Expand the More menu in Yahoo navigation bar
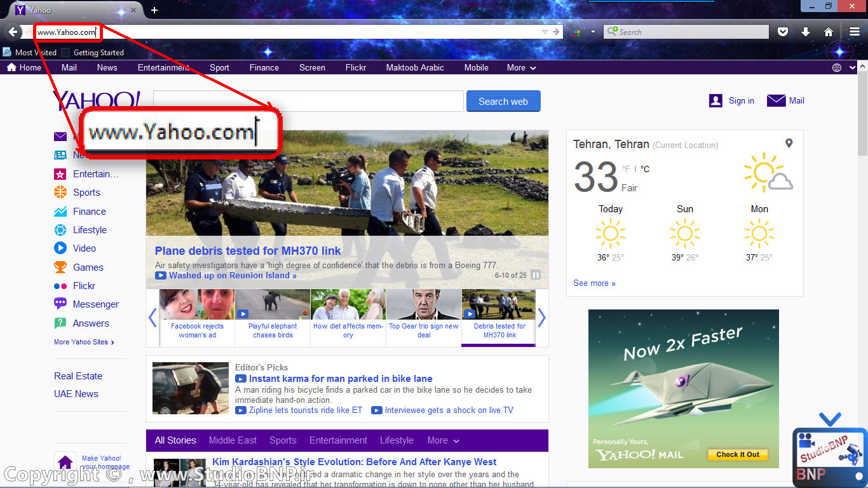 point(521,67)
